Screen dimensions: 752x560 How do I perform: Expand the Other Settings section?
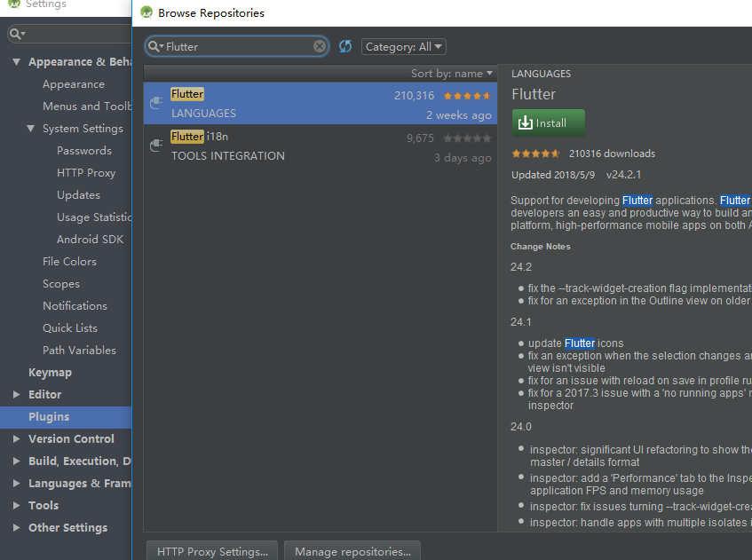pos(16,527)
